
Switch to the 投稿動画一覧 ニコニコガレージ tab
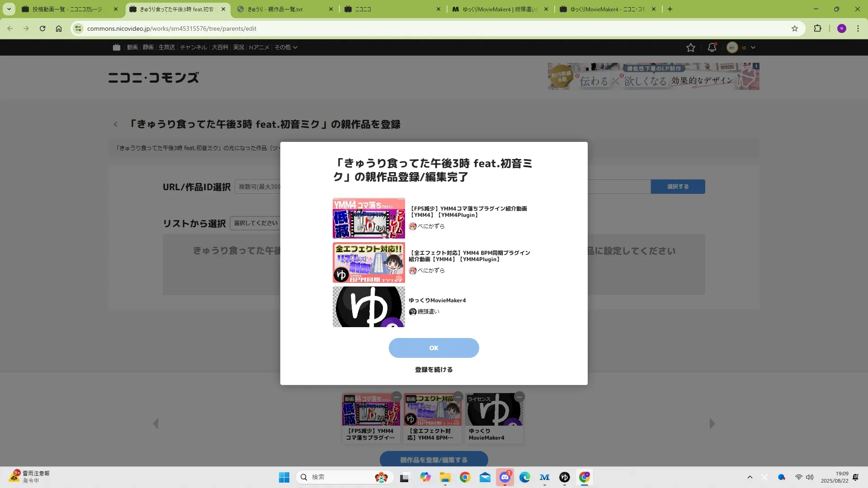pyautogui.click(x=68, y=9)
